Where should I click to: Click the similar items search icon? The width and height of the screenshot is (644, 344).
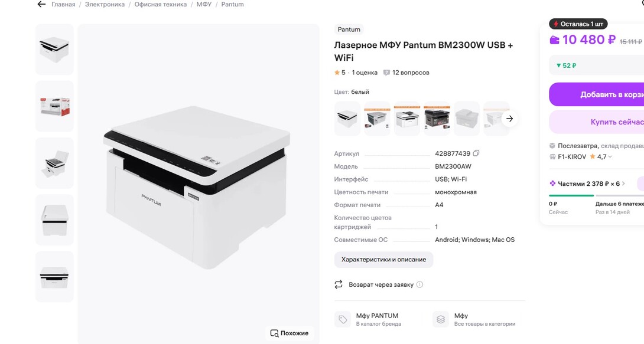(x=274, y=333)
